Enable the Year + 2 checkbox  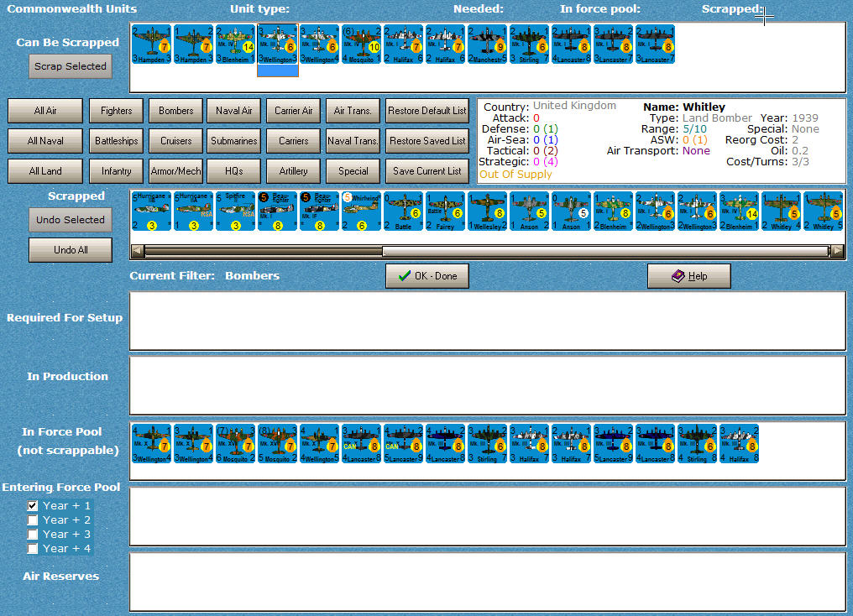click(x=33, y=520)
